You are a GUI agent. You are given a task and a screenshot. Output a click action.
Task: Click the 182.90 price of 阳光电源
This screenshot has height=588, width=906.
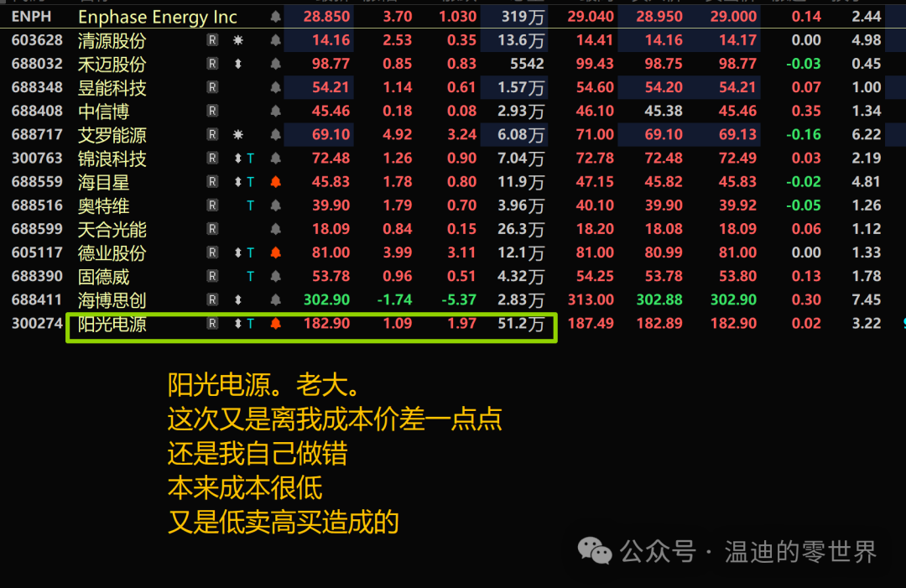coord(327,324)
